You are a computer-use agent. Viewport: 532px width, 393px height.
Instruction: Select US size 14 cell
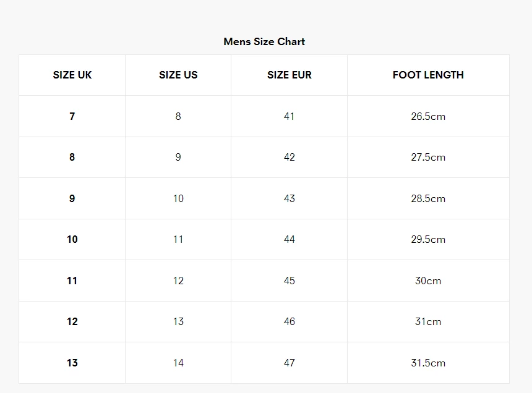pos(178,363)
